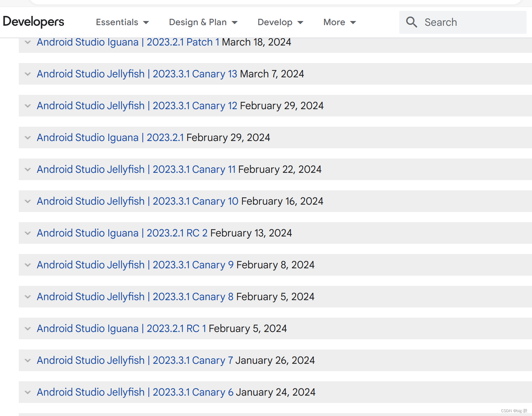Open Android Studio Iguana 2023.2.1 Patch 1 link
The width and height of the screenshot is (532, 416).
[x=128, y=42]
